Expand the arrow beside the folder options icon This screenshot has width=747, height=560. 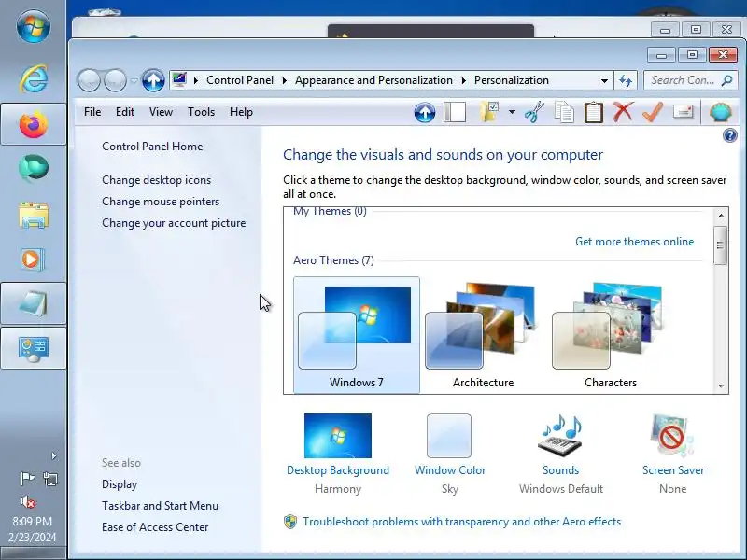[512, 112]
